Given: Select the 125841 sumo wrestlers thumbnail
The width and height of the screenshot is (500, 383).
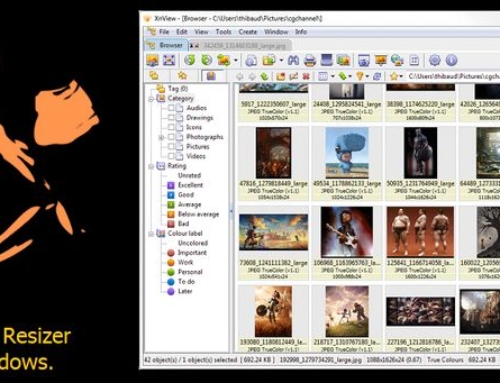Looking at the screenshot, I should pos(420,232).
